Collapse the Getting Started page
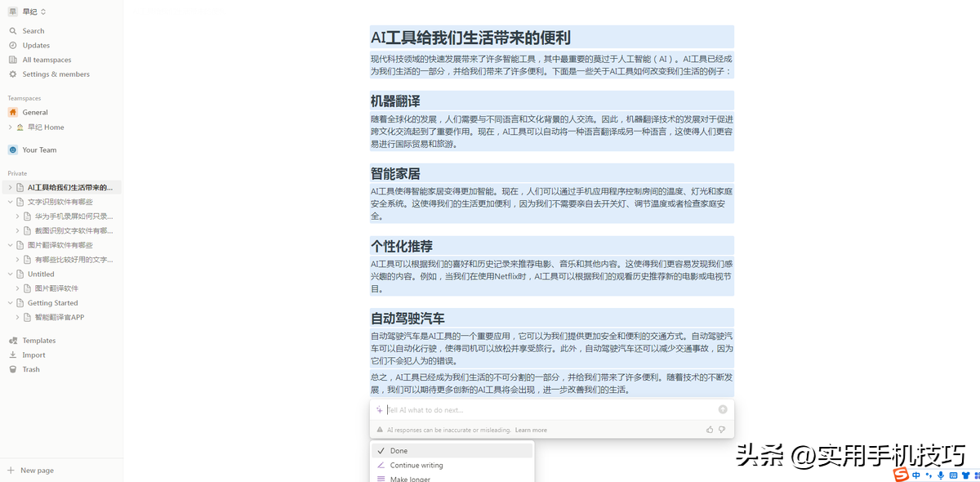The width and height of the screenshot is (980, 482). click(8, 302)
